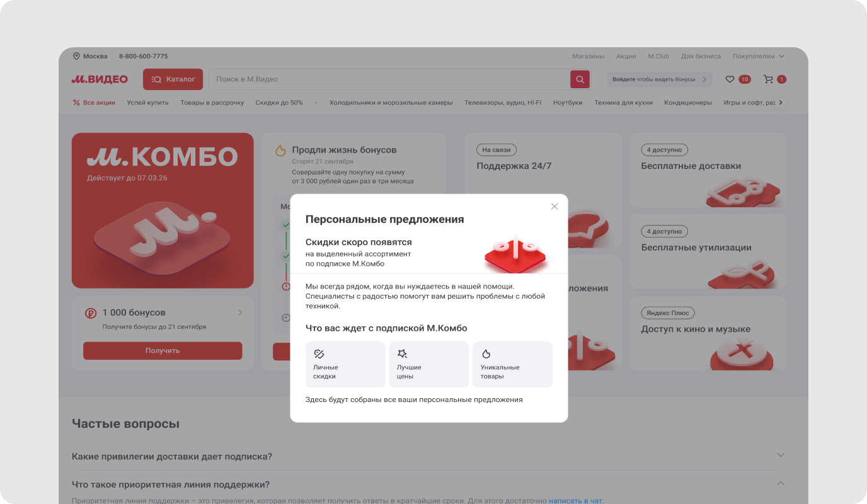The width and height of the screenshot is (867, 504).
Task: Click the М.Комбо subscription card
Action: (x=163, y=210)
